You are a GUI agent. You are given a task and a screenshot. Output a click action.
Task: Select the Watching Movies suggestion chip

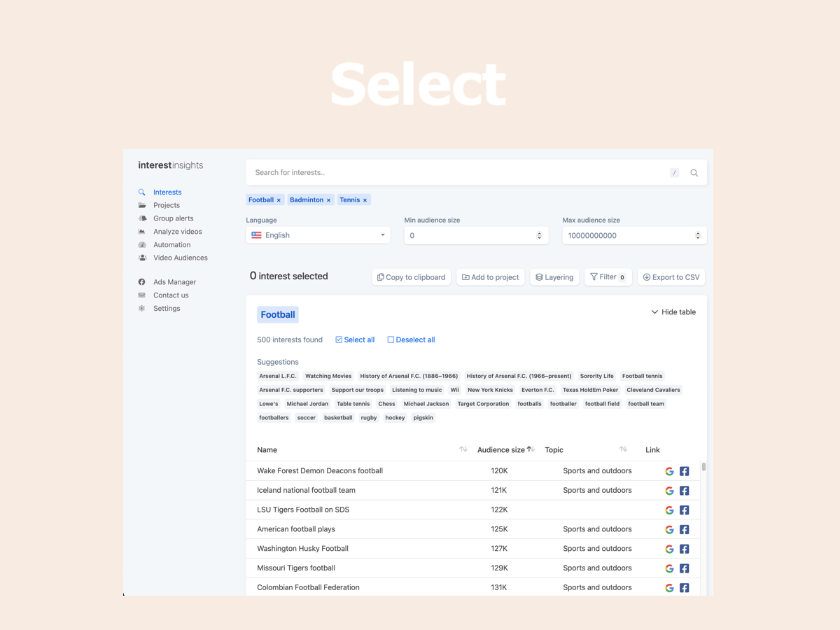tap(328, 376)
